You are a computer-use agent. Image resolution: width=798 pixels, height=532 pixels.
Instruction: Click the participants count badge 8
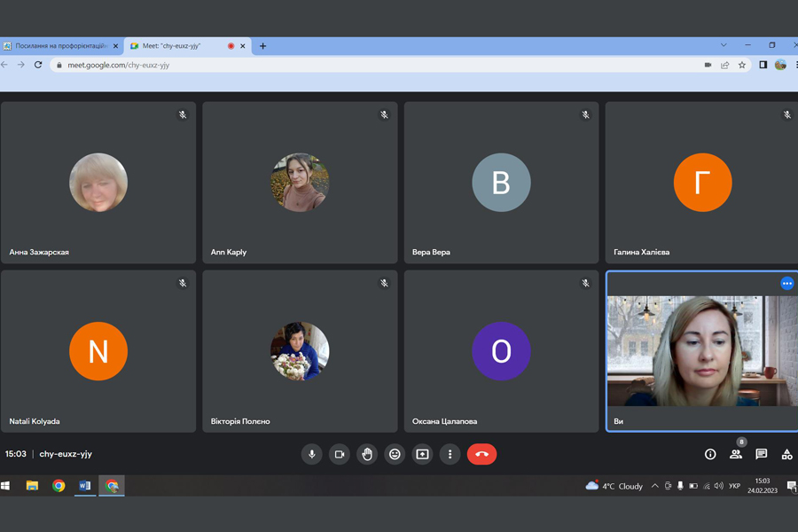[741, 442]
